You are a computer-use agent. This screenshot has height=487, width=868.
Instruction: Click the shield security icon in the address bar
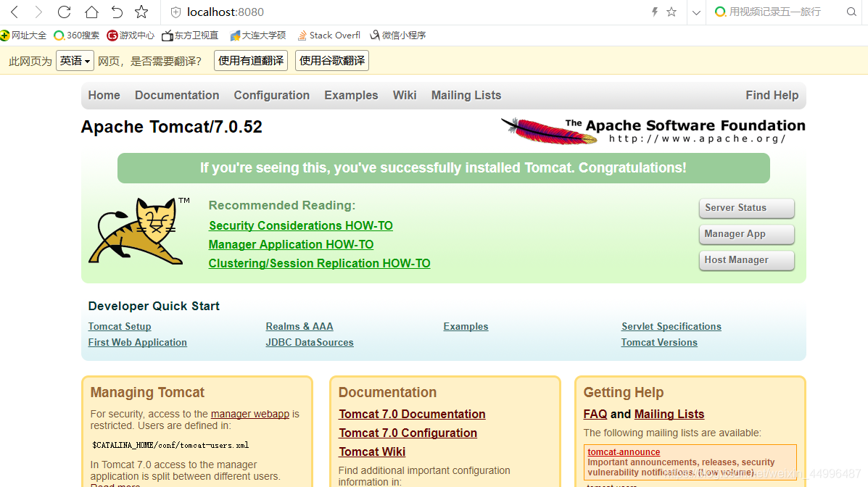[x=175, y=12]
